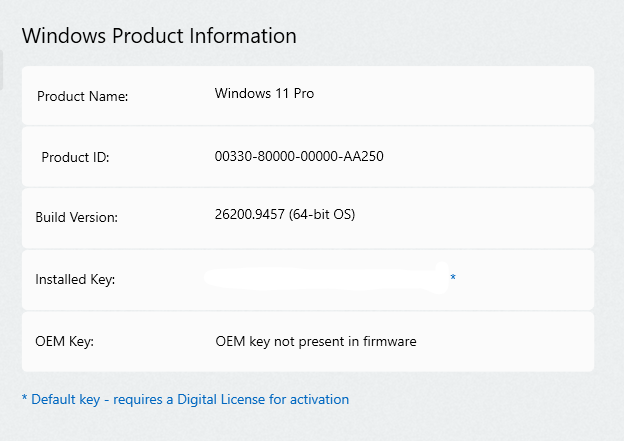The image size is (624, 441).
Task: Click the asterisk before Default key footnote
Action: 25,398
